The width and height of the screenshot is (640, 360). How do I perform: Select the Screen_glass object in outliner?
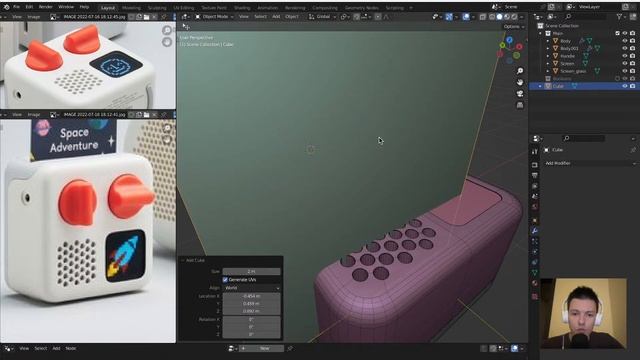[x=573, y=71]
